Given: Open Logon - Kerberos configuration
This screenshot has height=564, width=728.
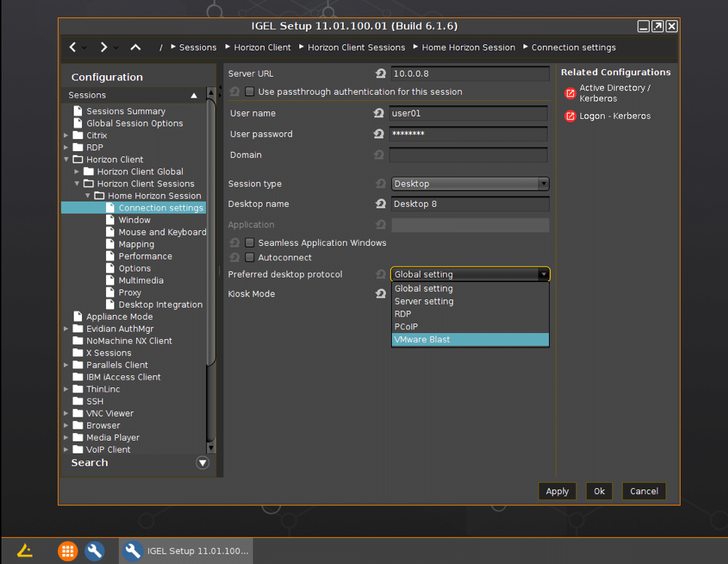Looking at the screenshot, I should [614, 116].
